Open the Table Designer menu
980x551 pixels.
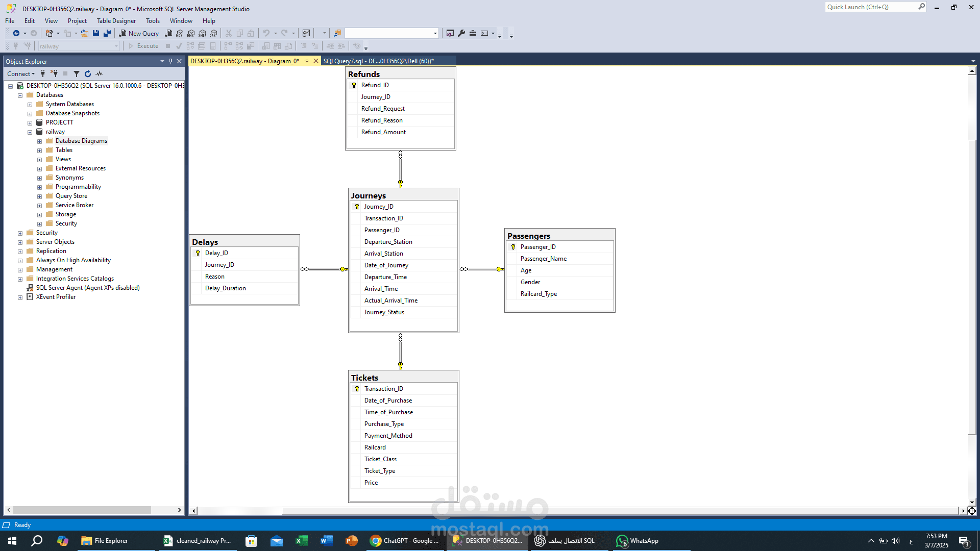click(x=116, y=21)
